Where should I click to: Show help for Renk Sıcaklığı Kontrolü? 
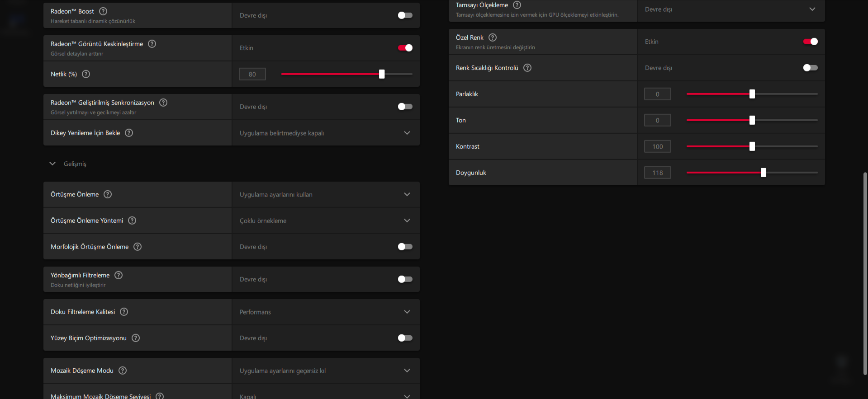click(x=527, y=68)
